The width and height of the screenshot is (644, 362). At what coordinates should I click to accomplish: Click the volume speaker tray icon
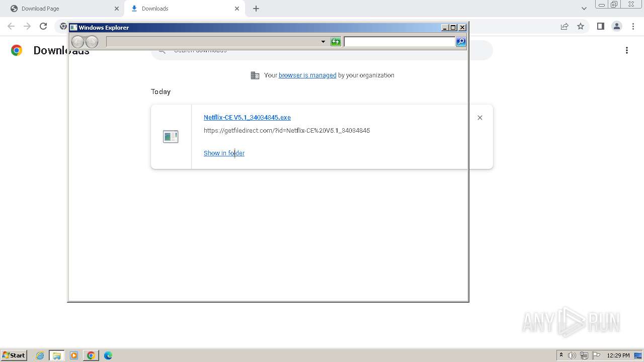tap(572, 355)
